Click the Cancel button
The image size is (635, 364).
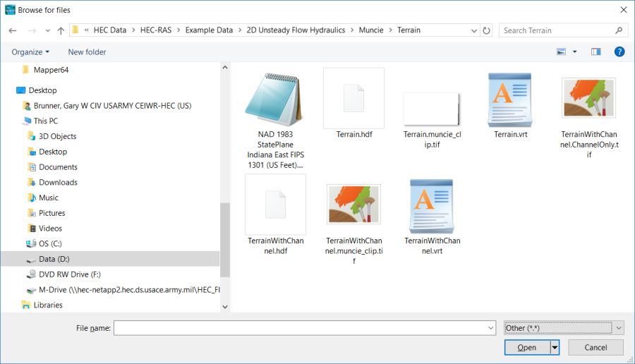click(595, 347)
